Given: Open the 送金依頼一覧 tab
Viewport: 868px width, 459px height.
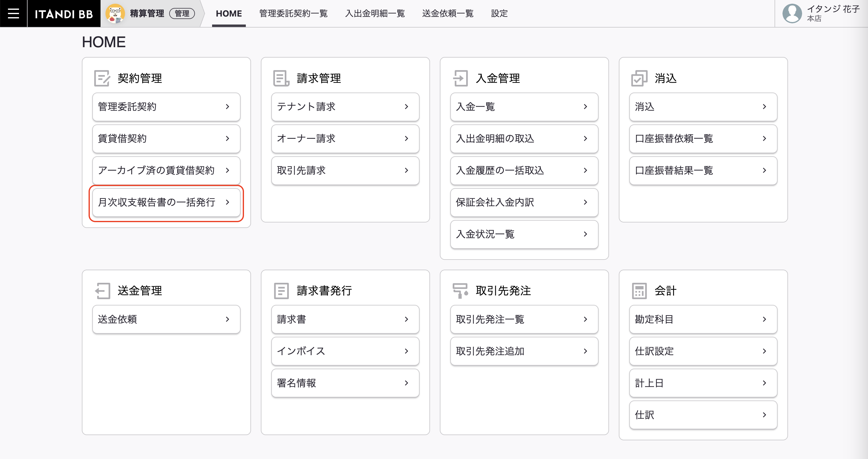Looking at the screenshot, I should pos(448,13).
